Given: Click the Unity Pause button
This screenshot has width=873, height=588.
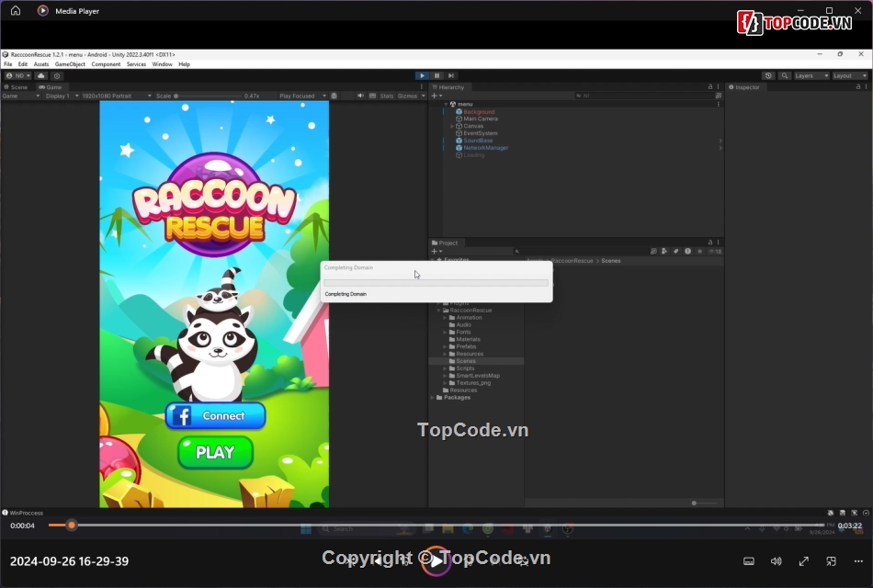Looking at the screenshot, I should pyautogui.click(x=436, y=75).
